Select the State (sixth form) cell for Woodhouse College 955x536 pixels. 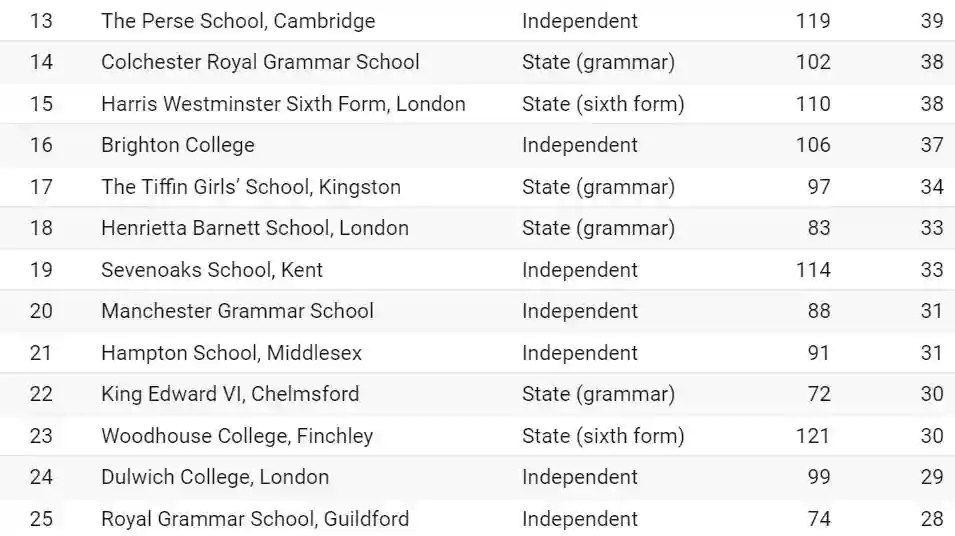click(603, 436)
